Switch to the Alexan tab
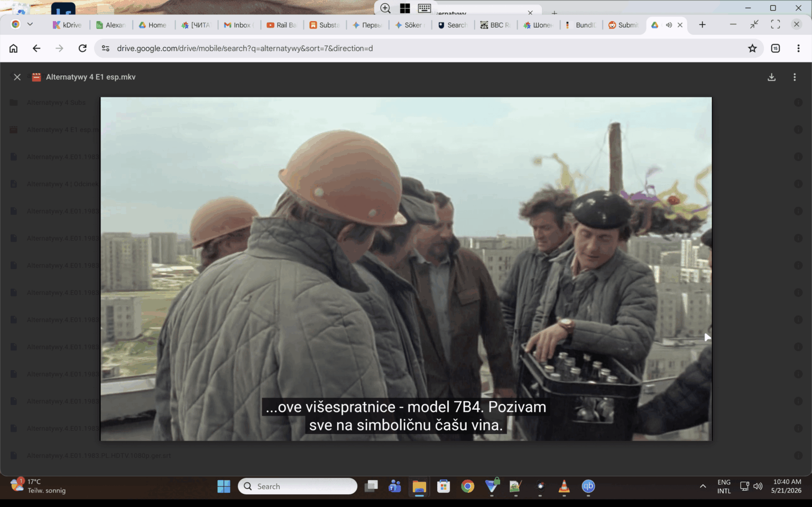812x507 pixels. [110, 25]
